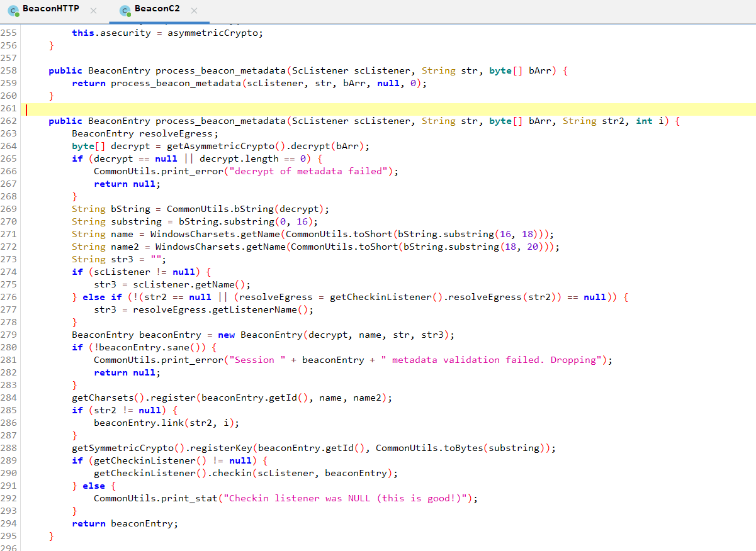Click line number 262 in gutter
756x551 pixels.
click(x=9, y=121)
